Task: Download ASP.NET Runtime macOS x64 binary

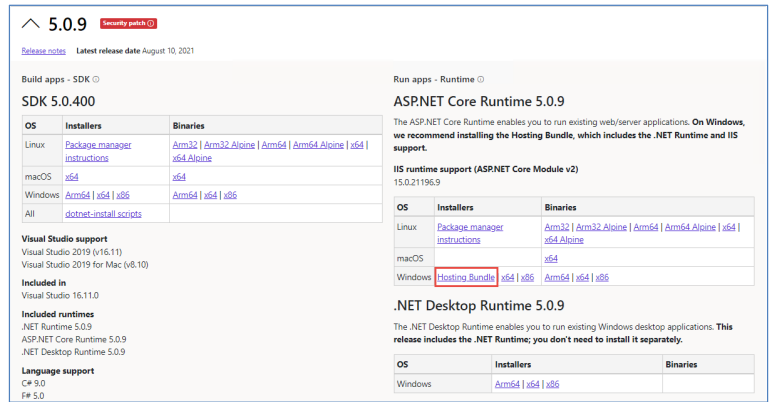Action: click(x=551, y=258)
